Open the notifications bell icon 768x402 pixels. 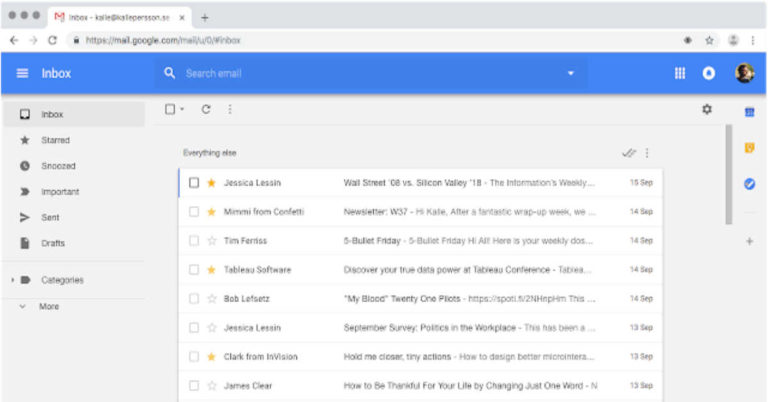click(x=709, y=73)
